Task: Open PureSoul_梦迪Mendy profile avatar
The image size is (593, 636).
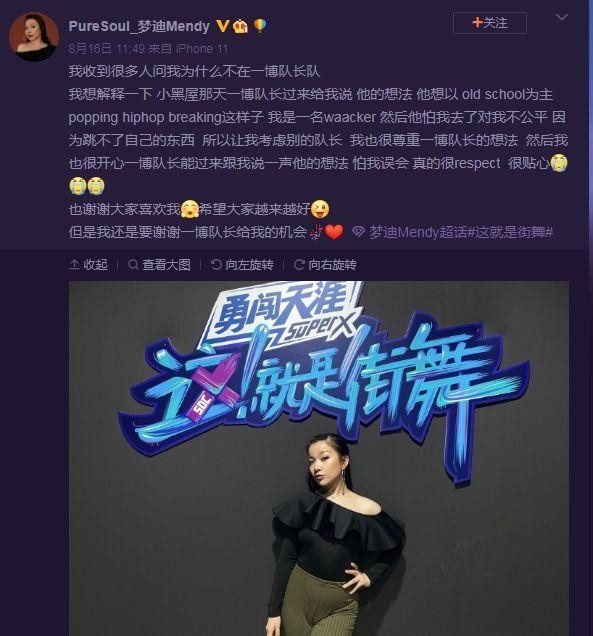Action: [34, 37]
